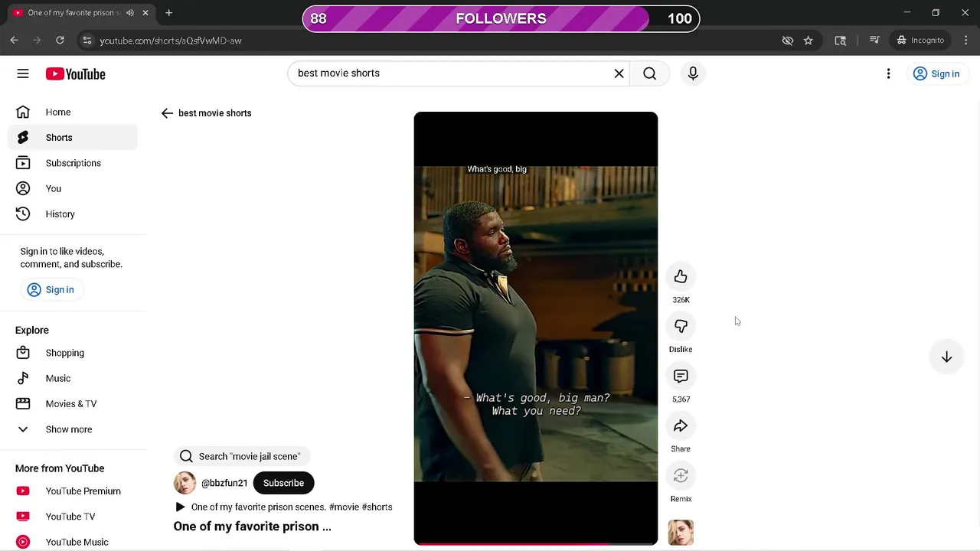This screenshot has height=551, width=980.
Task: Click the Remix icon
Action: coord(681,475)
